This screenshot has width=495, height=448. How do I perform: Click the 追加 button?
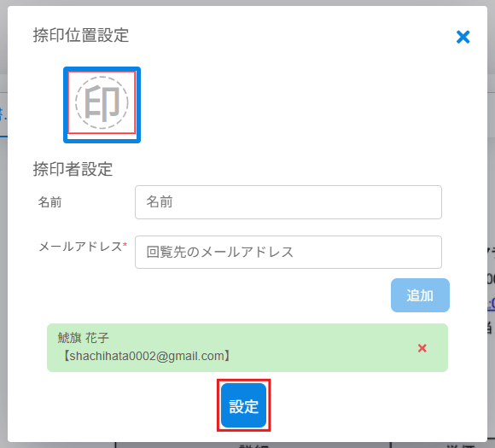point(420,295)
